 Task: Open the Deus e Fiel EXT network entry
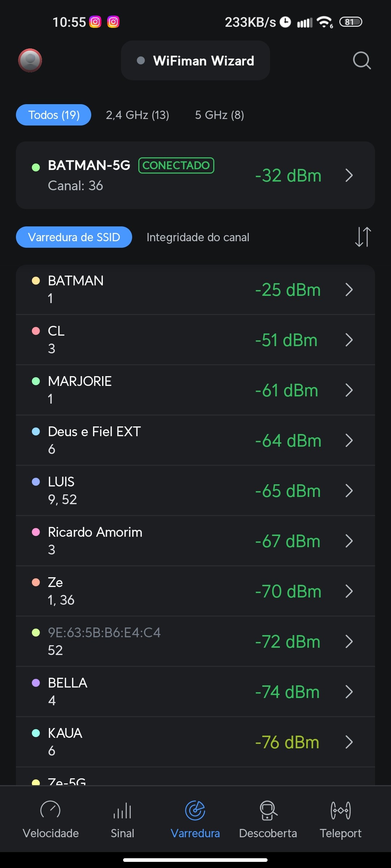point(181,441)
